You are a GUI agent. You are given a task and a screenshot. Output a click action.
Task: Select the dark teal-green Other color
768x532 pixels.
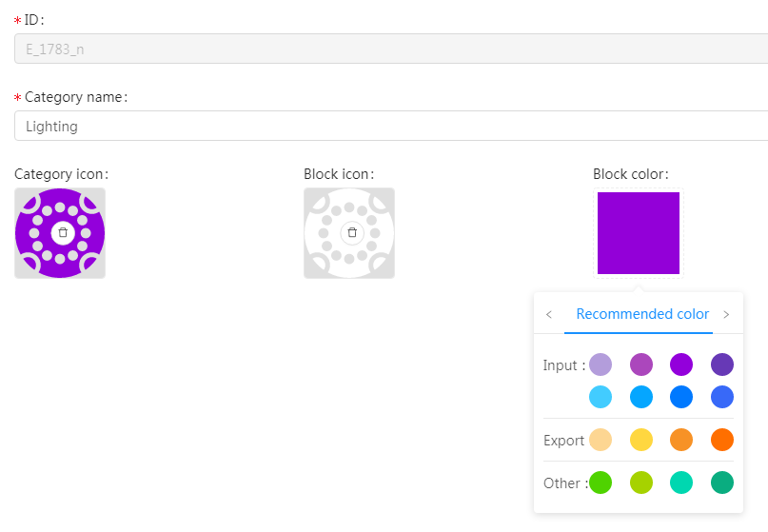(722, 483)
